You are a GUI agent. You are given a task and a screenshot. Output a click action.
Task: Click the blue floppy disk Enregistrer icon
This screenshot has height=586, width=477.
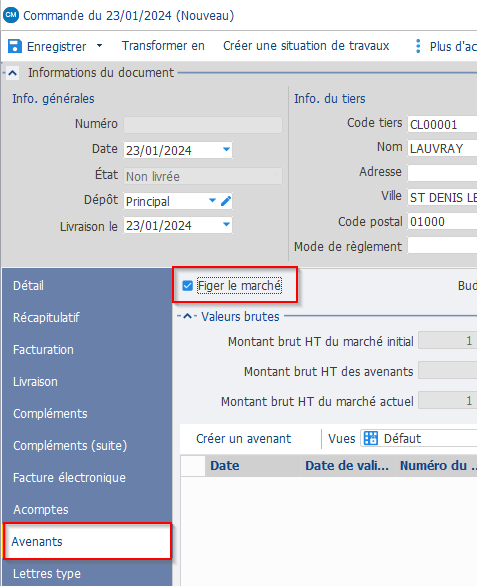pos(15,46)
